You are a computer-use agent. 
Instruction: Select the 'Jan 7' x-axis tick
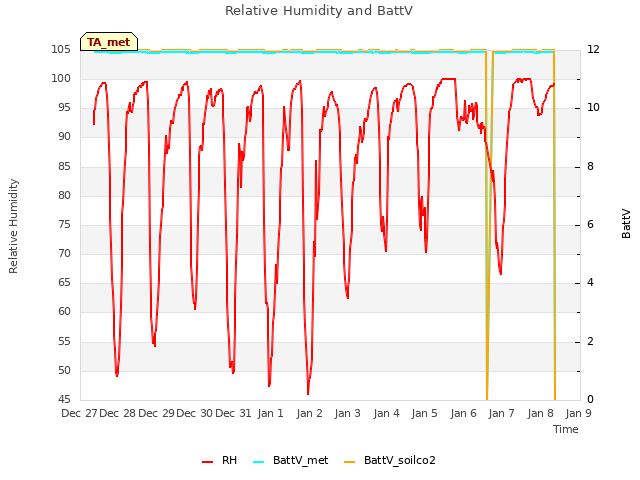[502, 413]
